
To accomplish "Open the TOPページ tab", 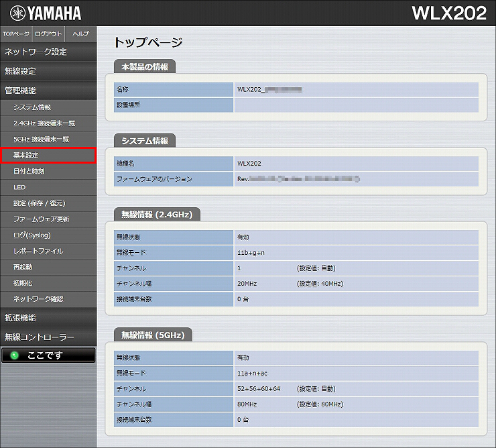I will (x=16, y=34).
